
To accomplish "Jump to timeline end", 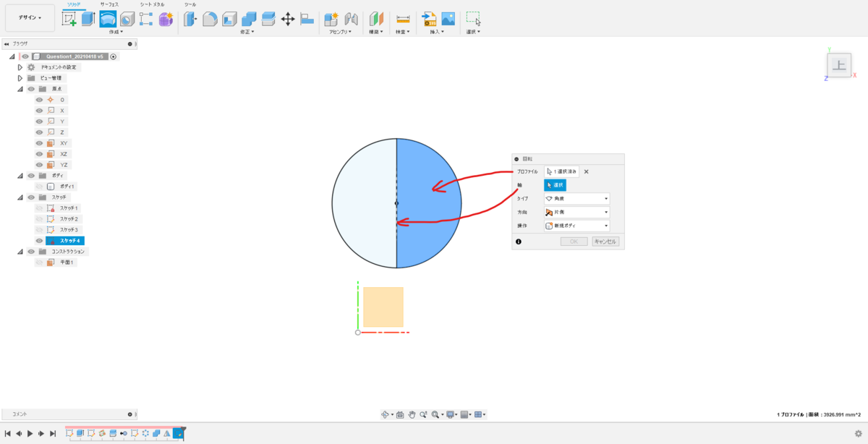I will coord(53,433).
